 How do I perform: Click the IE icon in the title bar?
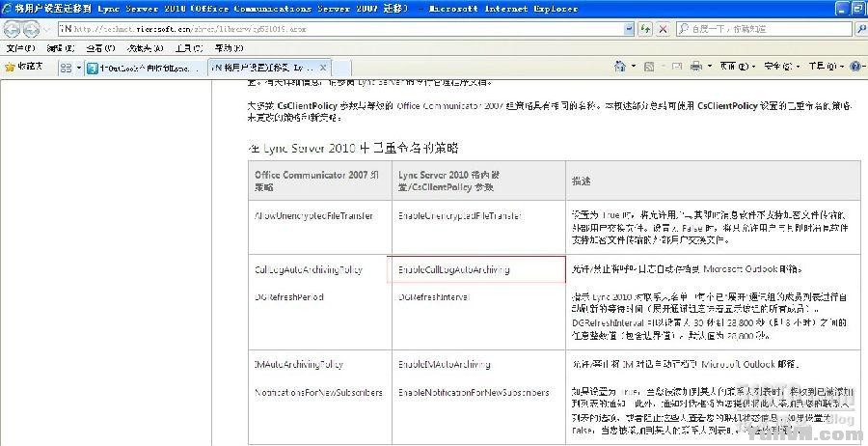point(7,9)
